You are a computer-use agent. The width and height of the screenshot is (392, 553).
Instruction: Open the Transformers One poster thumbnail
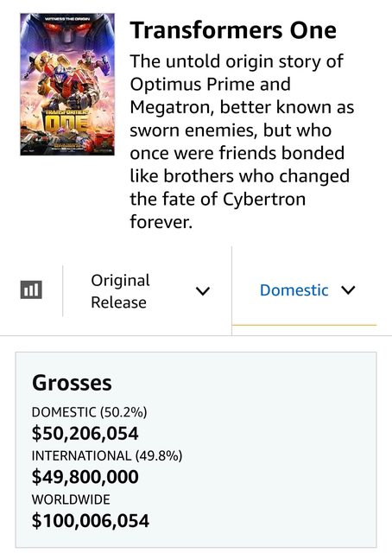click(67, 85)
